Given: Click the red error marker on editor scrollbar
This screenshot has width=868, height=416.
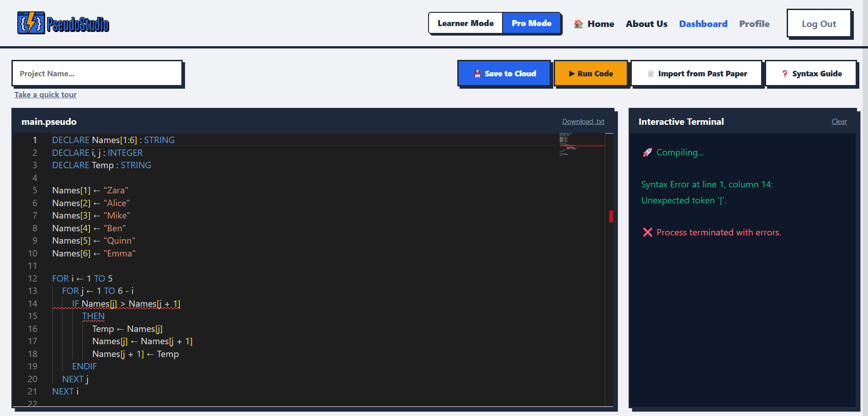Looking at the screenshot, I should point(611,216).
